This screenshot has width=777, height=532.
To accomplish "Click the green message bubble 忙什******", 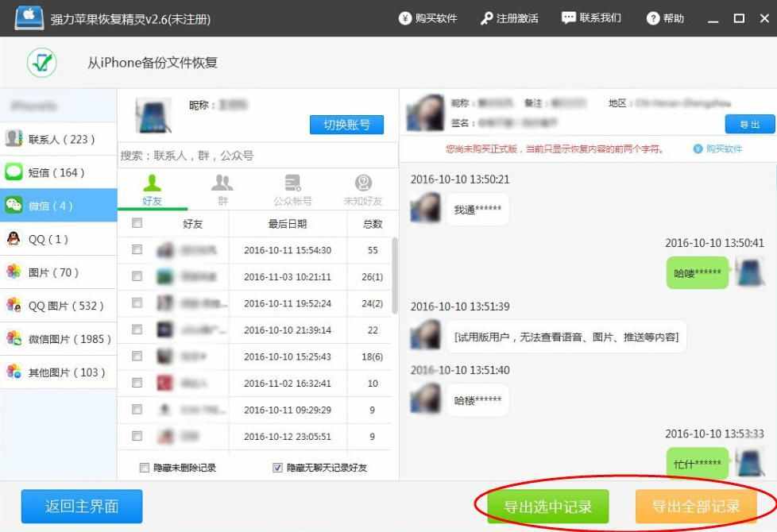I will pyautogui.click(x=698, y=464).
